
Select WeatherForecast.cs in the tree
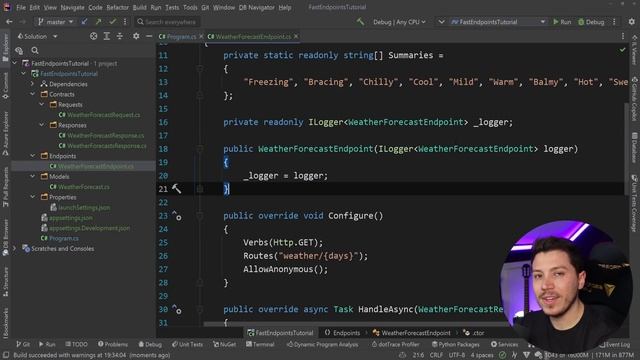[83, 187]
